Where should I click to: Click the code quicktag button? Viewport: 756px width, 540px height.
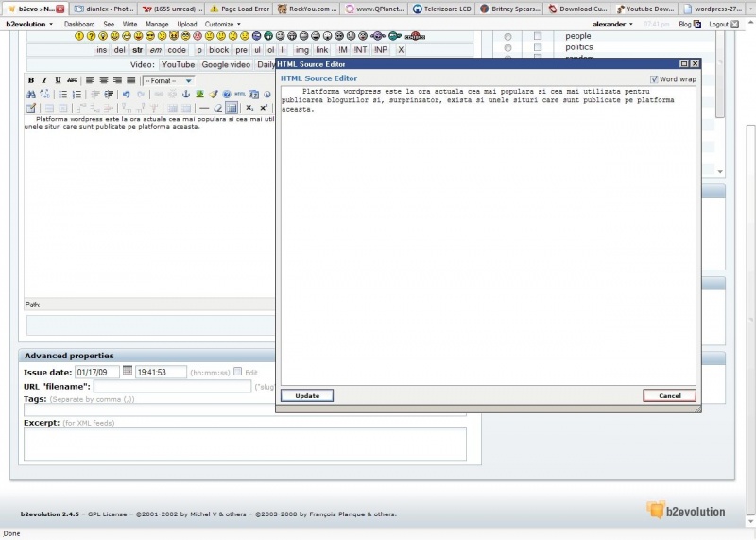(177, 50)
